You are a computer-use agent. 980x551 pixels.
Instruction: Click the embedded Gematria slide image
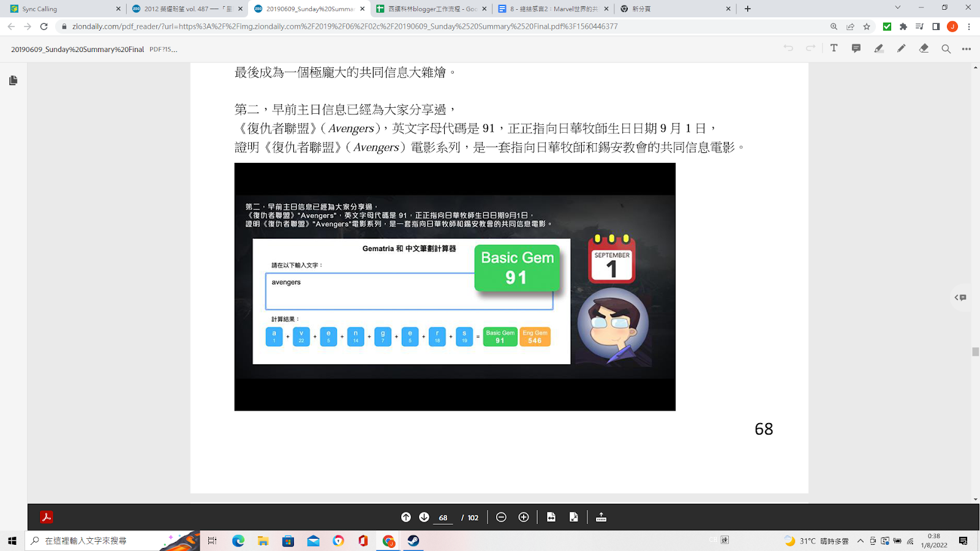[455, 287]
